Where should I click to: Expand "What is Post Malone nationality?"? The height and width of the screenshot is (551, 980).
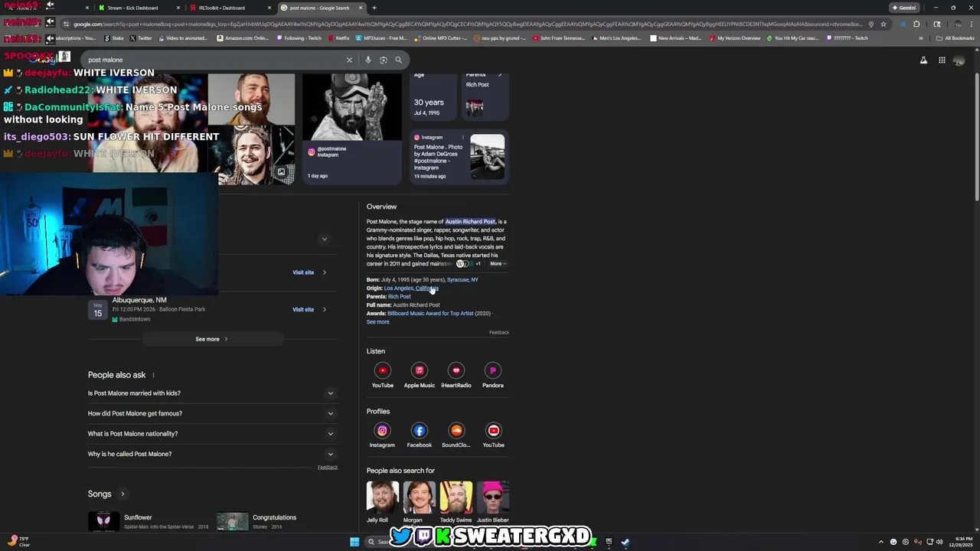point(212,434)
